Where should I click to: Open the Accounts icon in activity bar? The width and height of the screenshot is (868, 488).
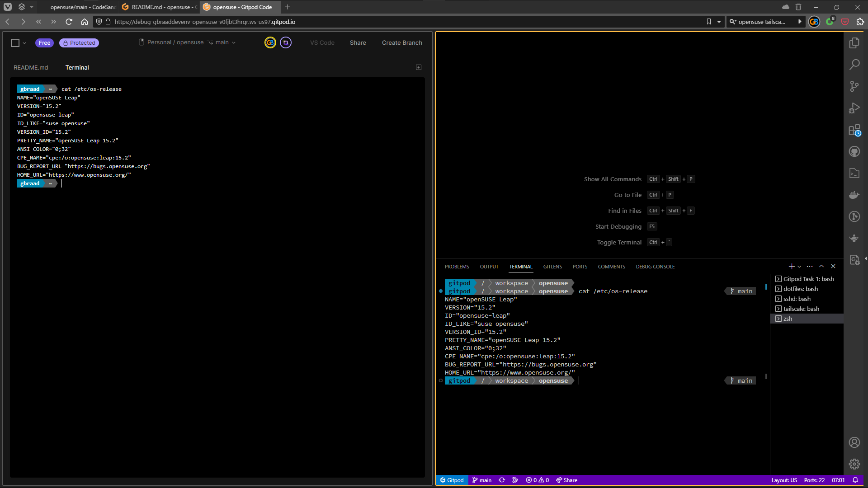click(x=854, y=442)
